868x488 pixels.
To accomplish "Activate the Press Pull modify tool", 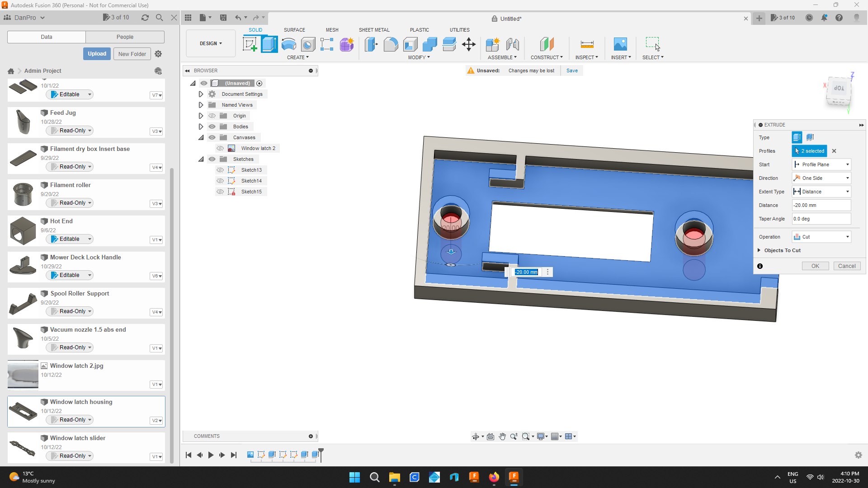I will [x=371, y=44].
